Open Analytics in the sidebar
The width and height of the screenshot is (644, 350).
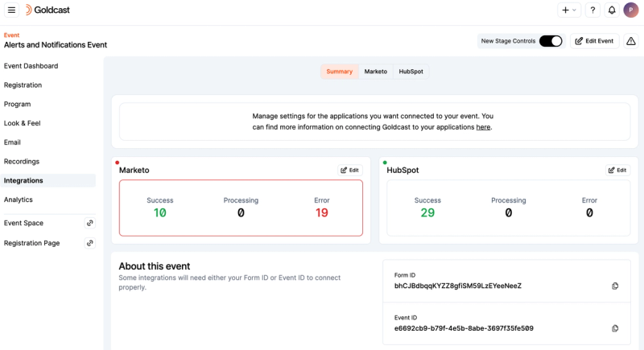tap(19, 200)
